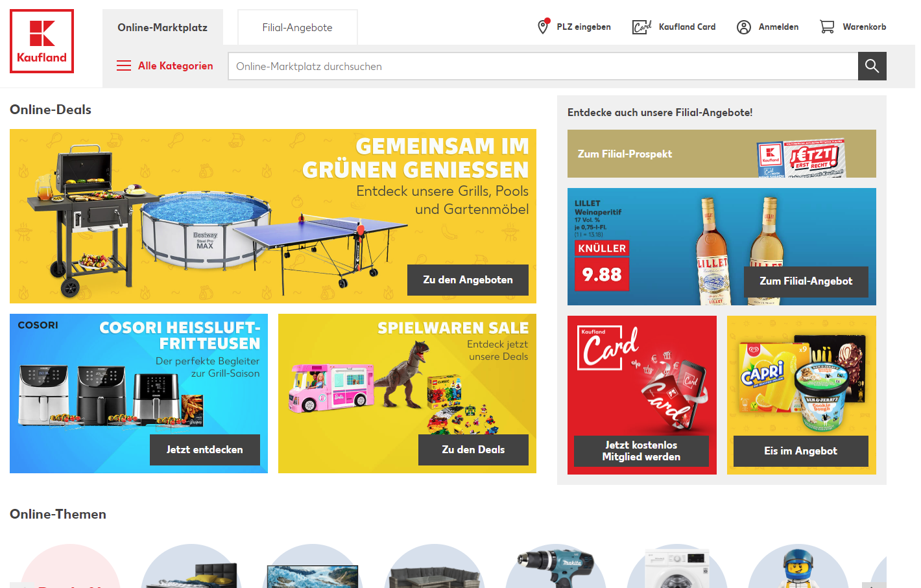This screenshot has height=588, width=921.
Task: Open the location pin PLZ icon
Action: (544, 27)
